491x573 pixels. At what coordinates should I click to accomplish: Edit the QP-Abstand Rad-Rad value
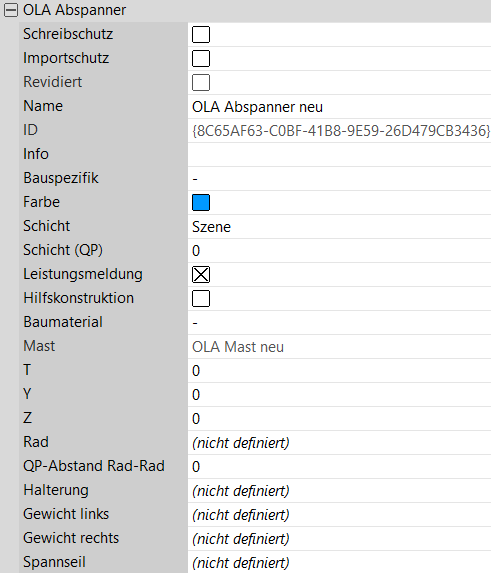pos(339,467)
